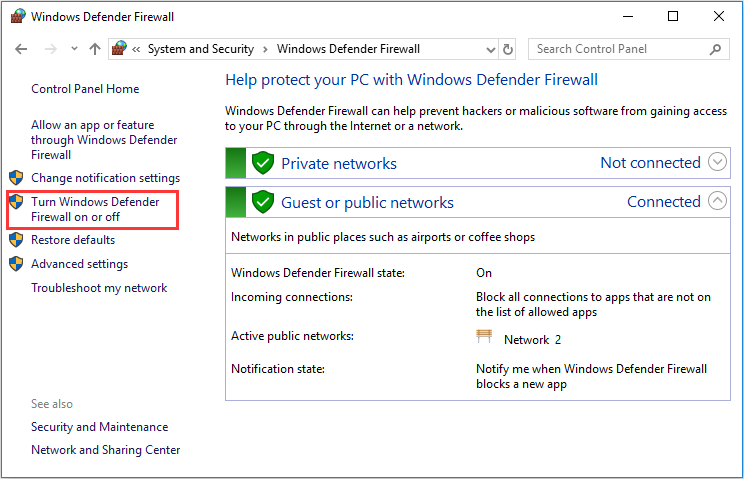Open Change notification settings

[105, 178]
